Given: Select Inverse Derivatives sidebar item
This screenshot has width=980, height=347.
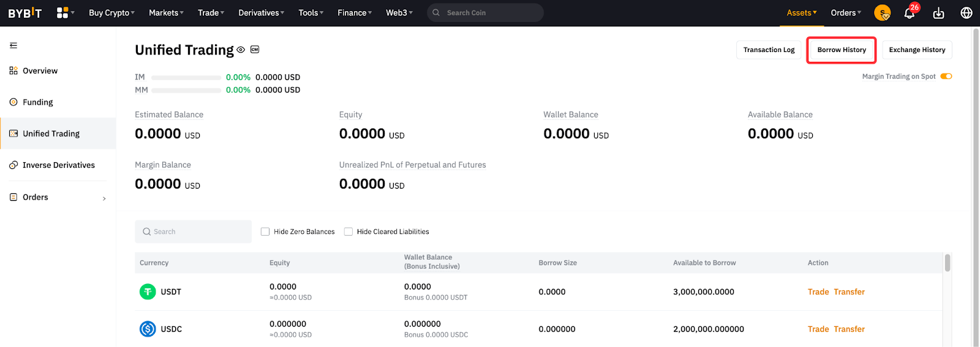Looking at the screenshot, I should click(x=58, y=165).
